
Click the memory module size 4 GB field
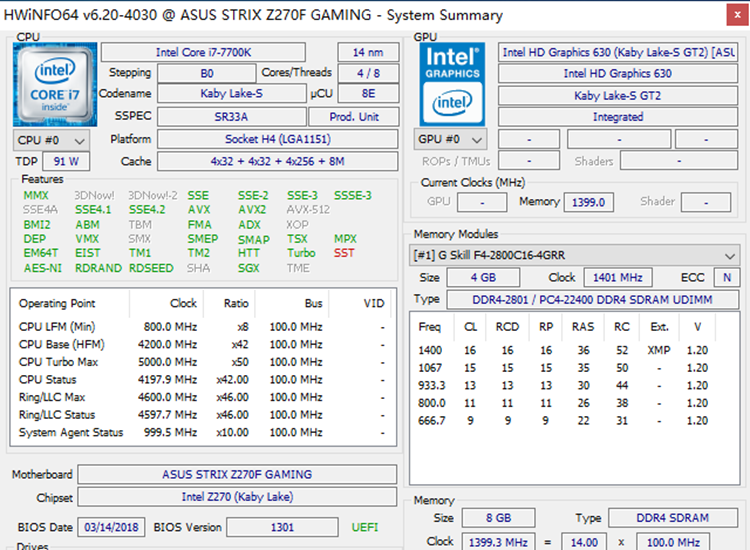pos(483,277)
